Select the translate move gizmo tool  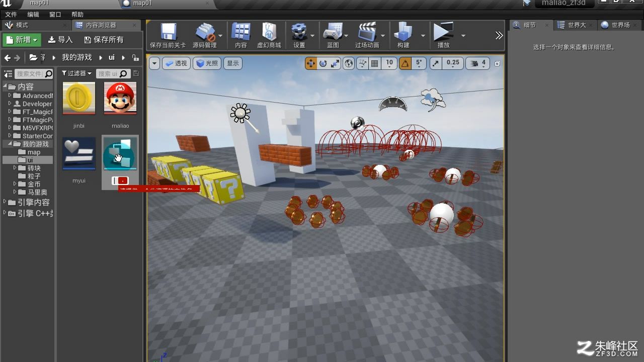click(x=311, y=63)
